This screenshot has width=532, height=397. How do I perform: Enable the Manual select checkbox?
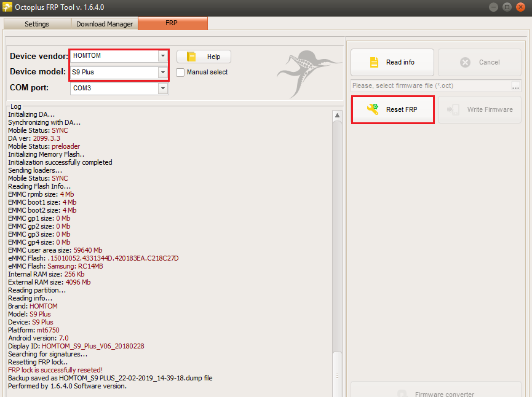(x=180, y=73)
